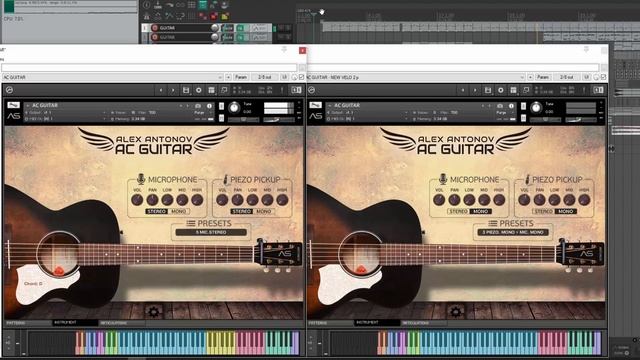640x360 pixels.
Task: Switch to INSTRUMENT tab in right instrument
Action: [x=377, y=323]
